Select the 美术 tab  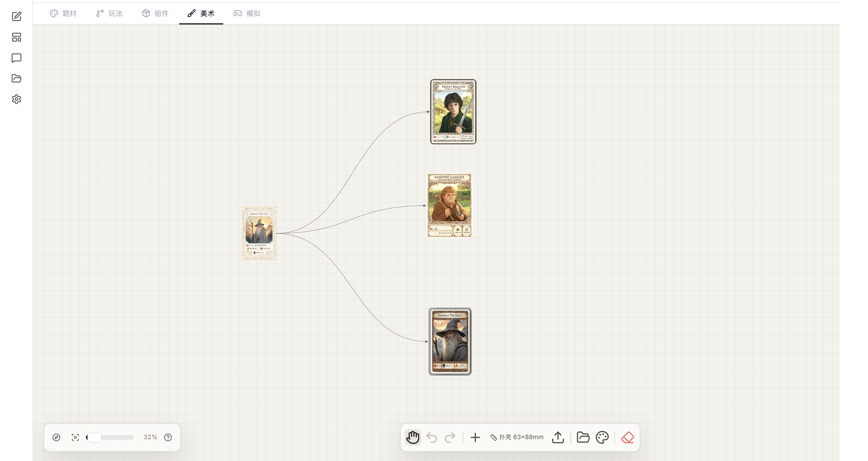201,14
